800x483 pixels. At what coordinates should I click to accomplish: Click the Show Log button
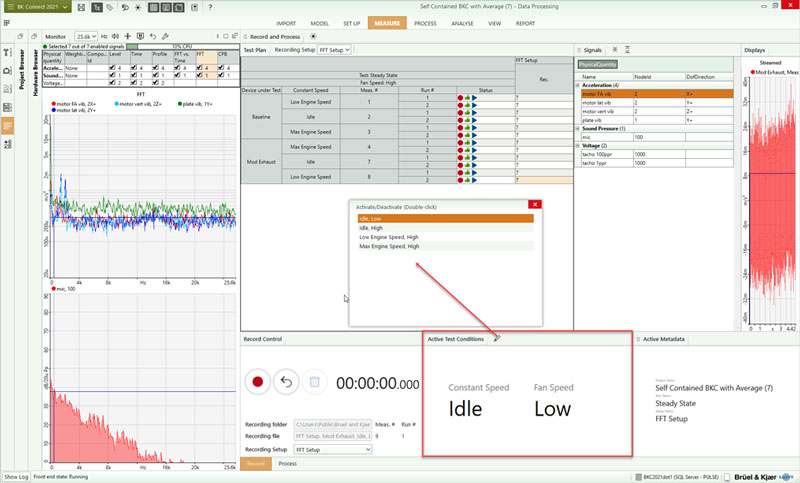click(x=16, y=477)
